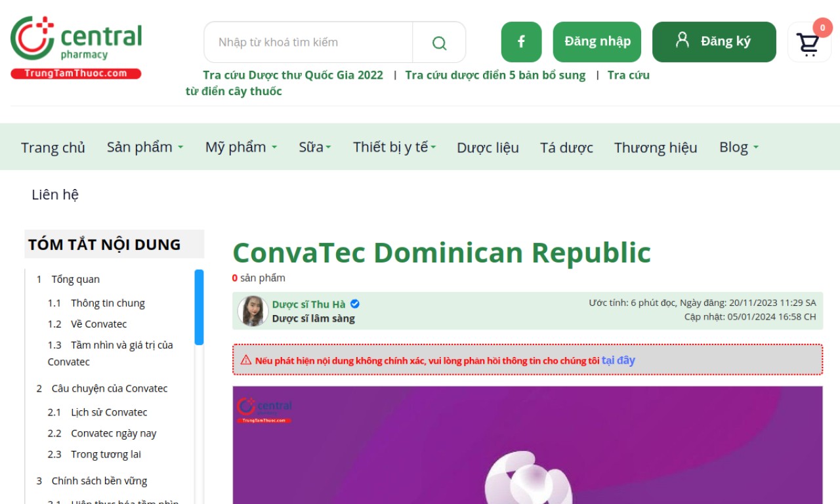Expand the Thiết bị y tế dropdown
Viewport: 840px width, 504px height.
(x=394, y=147)
